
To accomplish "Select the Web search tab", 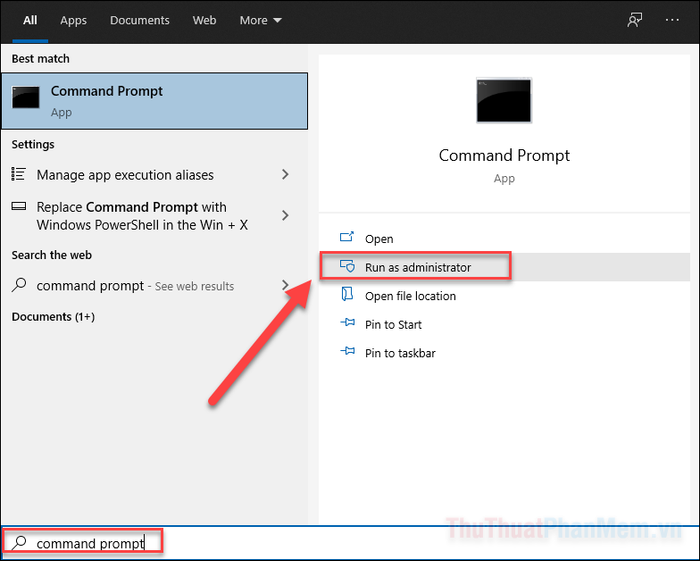I will [x=204, y=20].
